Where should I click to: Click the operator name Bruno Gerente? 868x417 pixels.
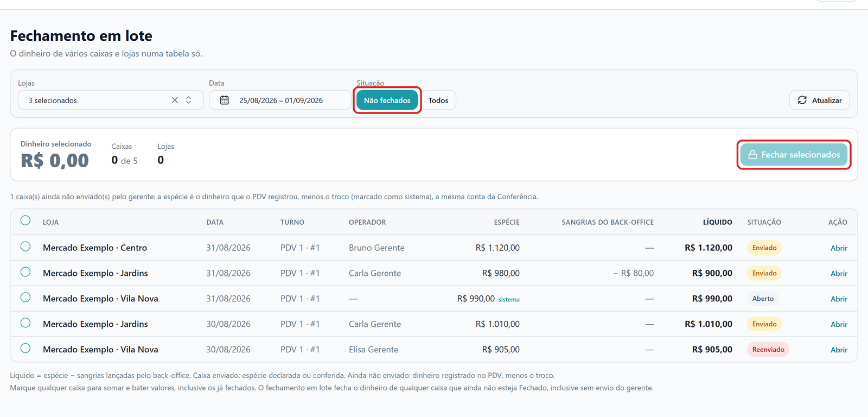point(376,248)
